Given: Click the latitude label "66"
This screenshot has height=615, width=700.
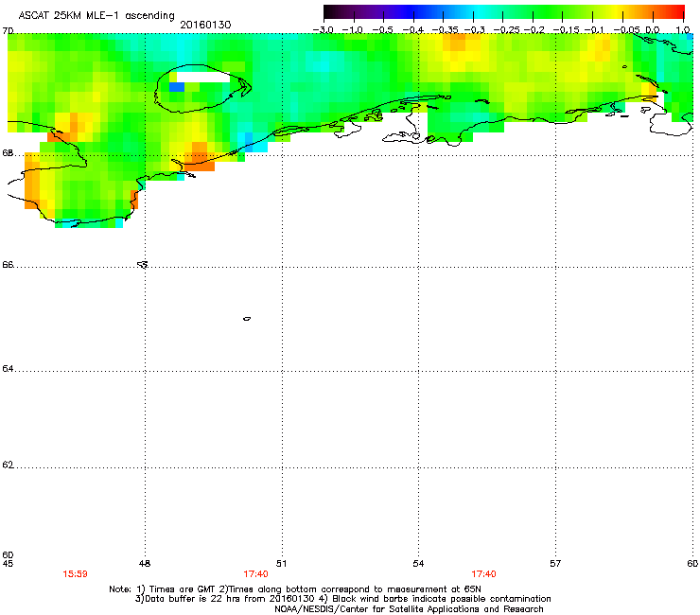Looking at the screenshot, I should (8, 264).
